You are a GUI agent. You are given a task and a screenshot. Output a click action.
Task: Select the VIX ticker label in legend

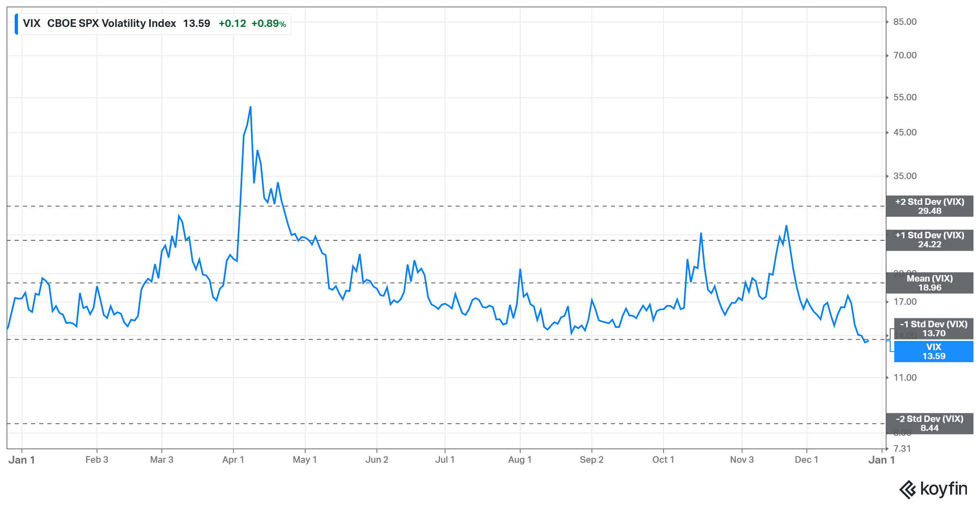31,24
